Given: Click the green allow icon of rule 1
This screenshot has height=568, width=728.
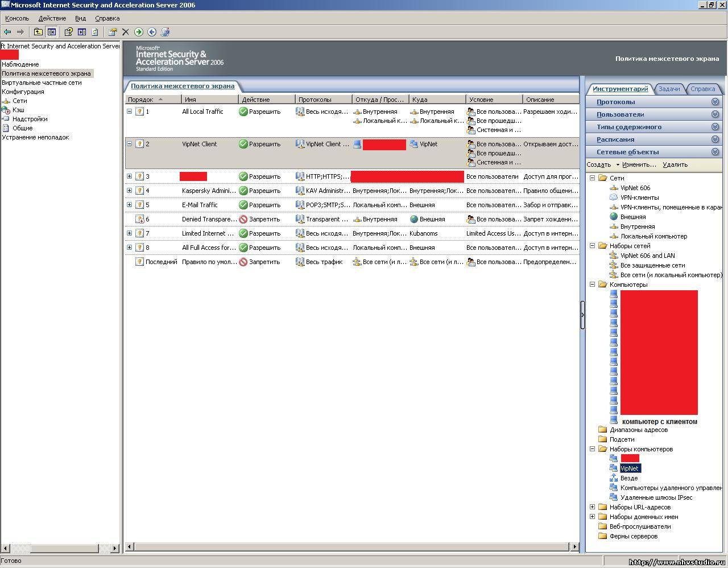Looking at the screenshot, I should coord(243,112).
